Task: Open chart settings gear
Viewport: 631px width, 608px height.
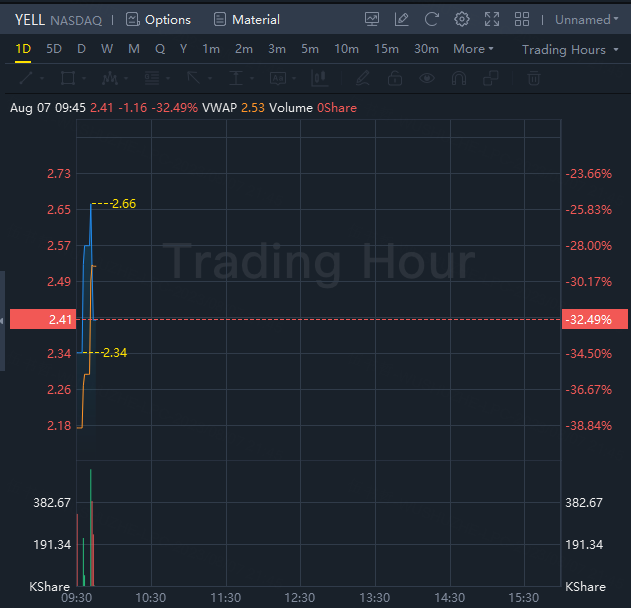Action: [462, 20]
